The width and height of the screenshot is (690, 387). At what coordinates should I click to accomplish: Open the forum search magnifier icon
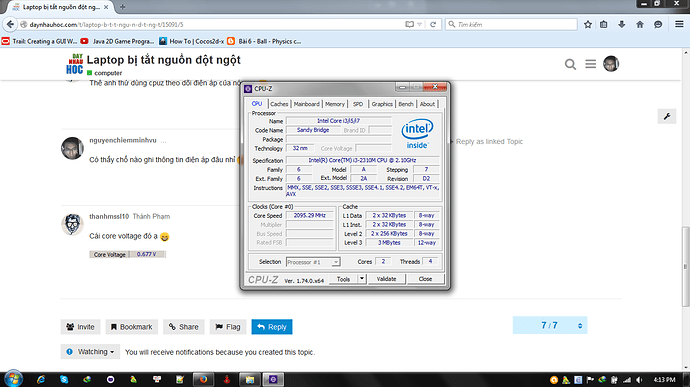coord(570,64)
